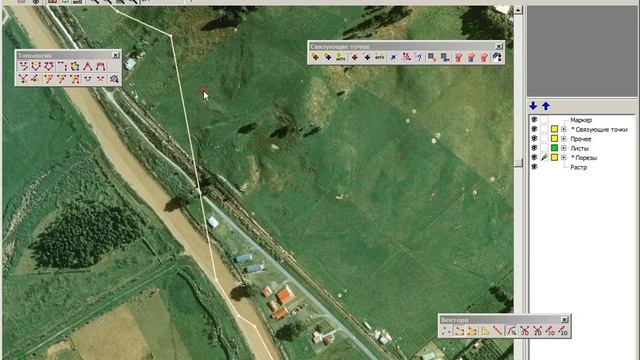This screenshot has width=640, height=360.
Task: Move layer up with blue up arrow
Action: point(546,106)
